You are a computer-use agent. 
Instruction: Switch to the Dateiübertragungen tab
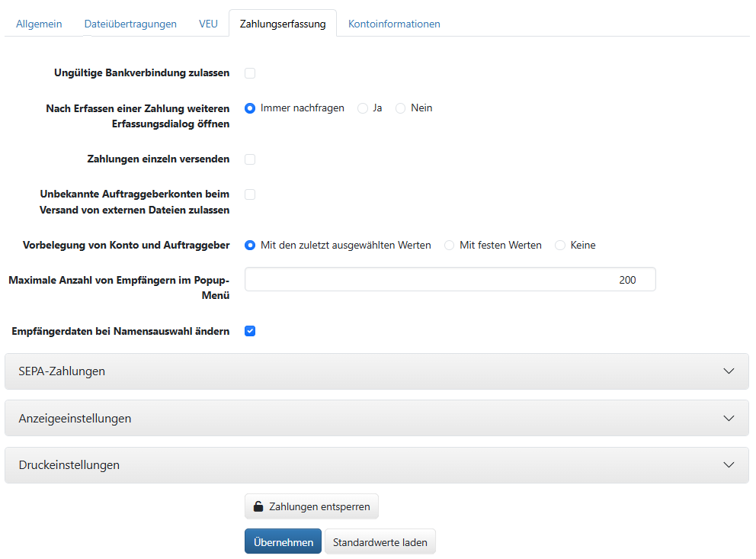click(130, 24)
